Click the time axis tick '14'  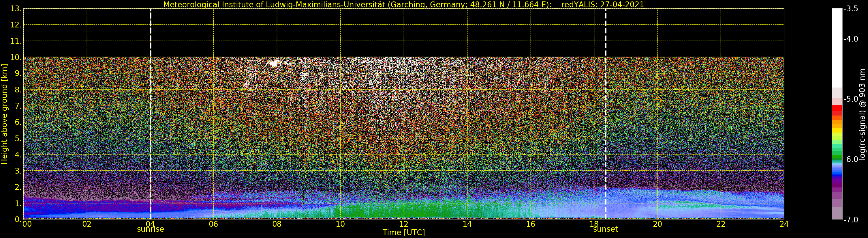coord(467,224)
